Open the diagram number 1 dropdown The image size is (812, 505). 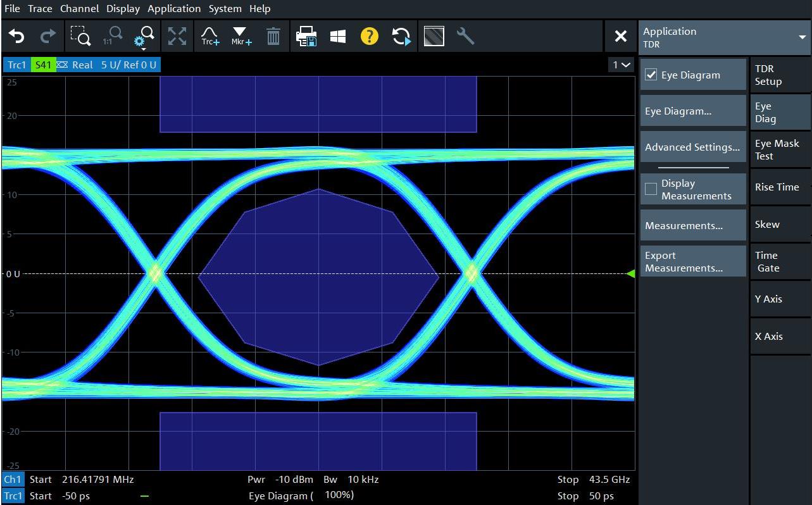click(621, 65)
